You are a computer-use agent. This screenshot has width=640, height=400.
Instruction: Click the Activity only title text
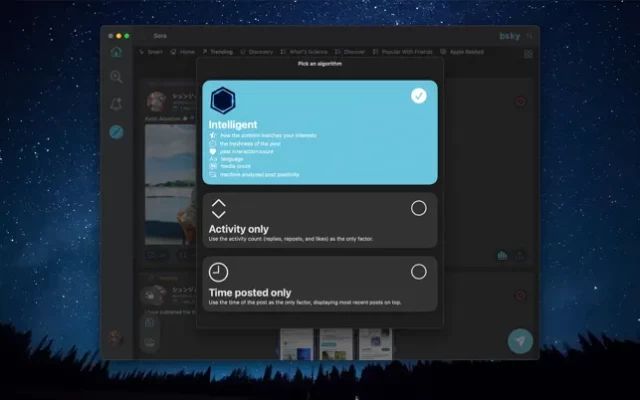(x=238, y=229)
